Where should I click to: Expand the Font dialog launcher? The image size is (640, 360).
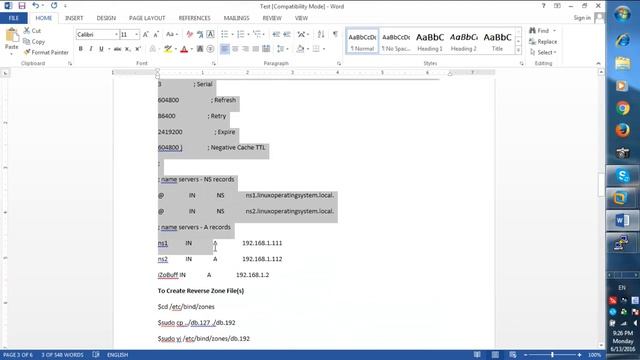213,64
